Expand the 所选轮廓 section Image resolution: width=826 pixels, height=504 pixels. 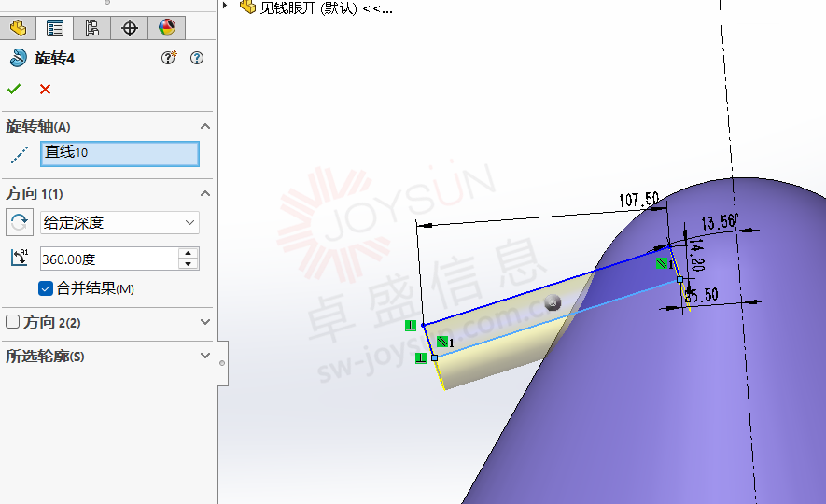pos(205,356)
